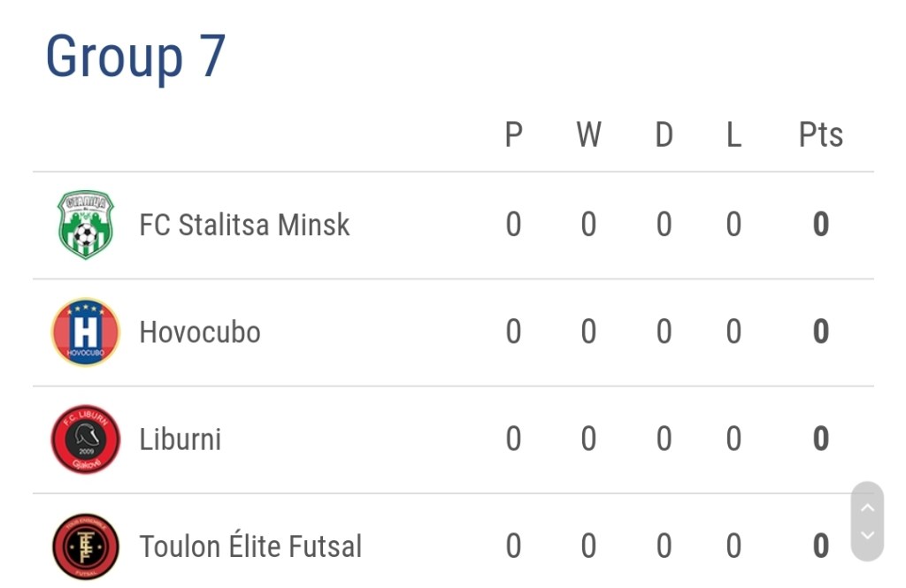Click the D (draws) column header
Viewport: 906px width, 588px height.
(664, 135)
